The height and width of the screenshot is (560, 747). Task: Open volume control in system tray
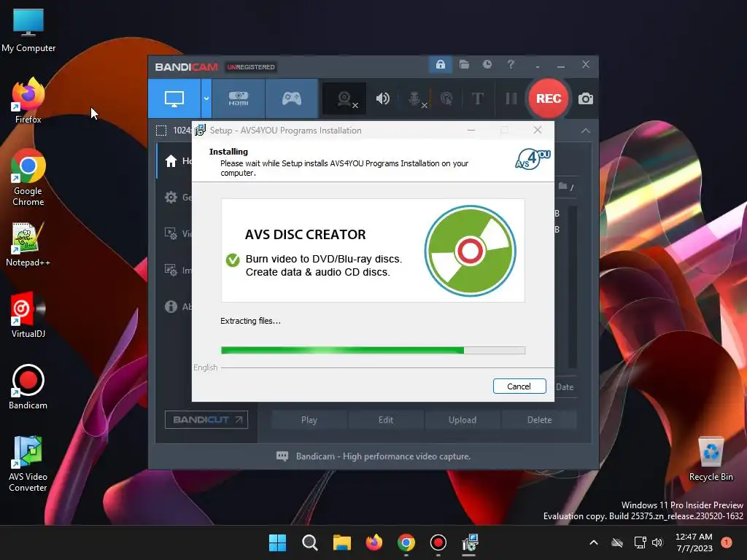point(657,542)
